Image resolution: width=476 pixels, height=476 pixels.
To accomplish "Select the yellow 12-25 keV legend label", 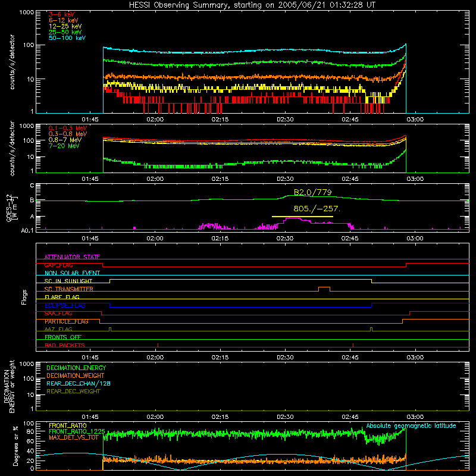I will pyautogui.click(x=65, y=26).
